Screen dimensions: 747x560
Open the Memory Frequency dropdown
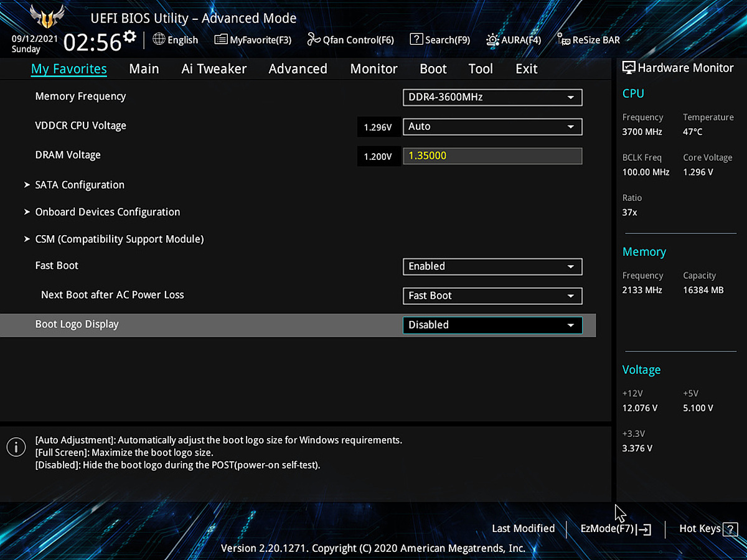(x=492, y=97)
